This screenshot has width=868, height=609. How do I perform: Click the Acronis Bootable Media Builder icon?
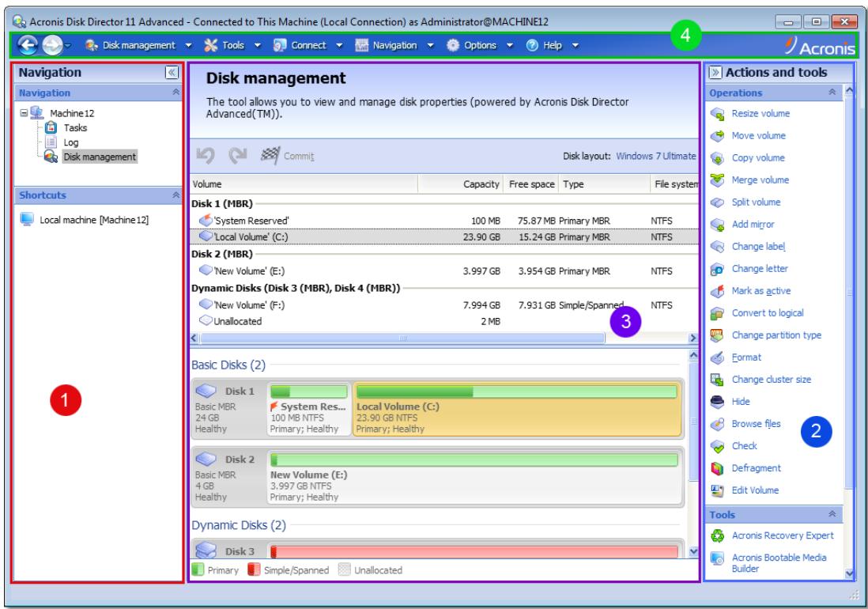(x=718, y=558)
